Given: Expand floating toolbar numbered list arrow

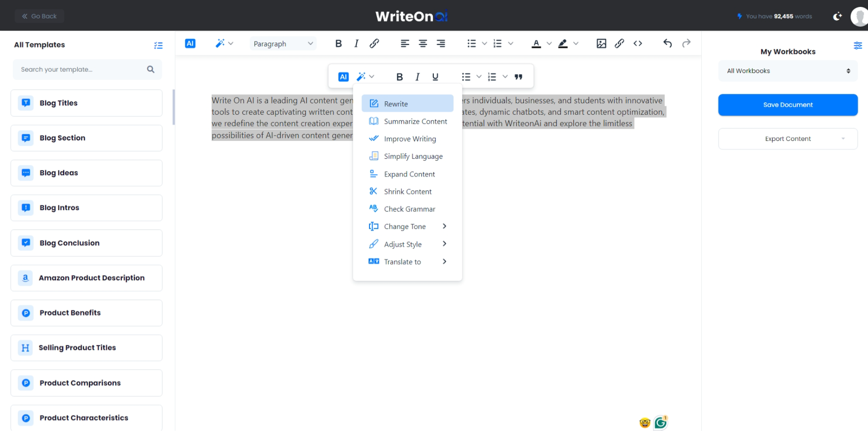Looking at the screenshot, I should (x=505, y=77).
